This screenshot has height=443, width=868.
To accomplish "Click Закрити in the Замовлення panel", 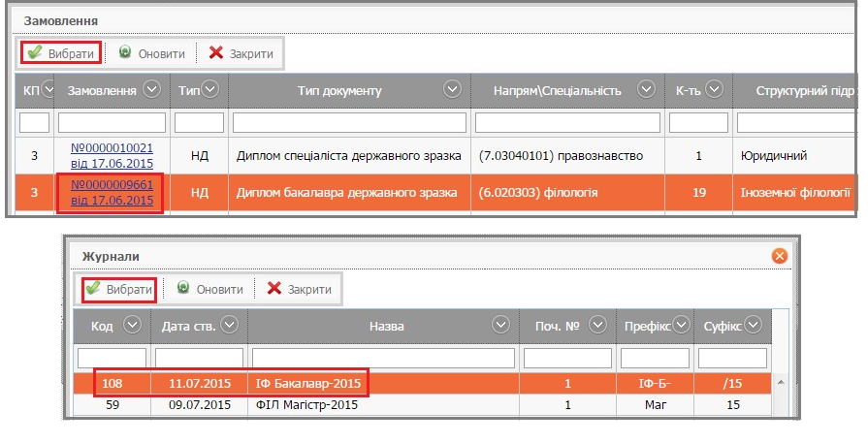I will pyautogui.click(x=241, y=53).
